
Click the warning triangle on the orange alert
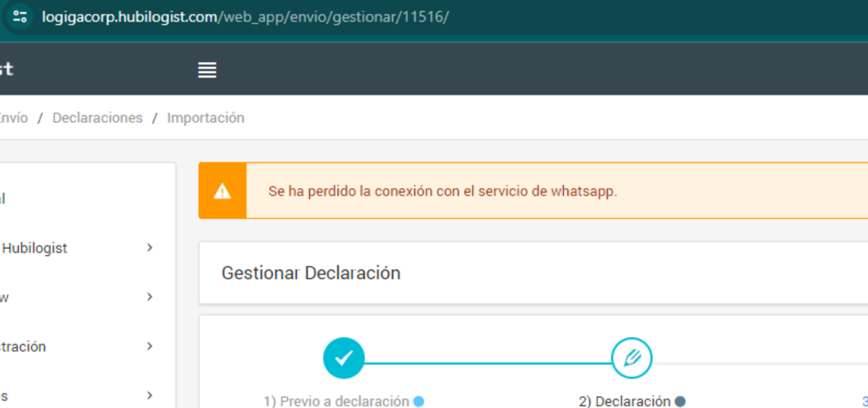(x=222, y=191)
